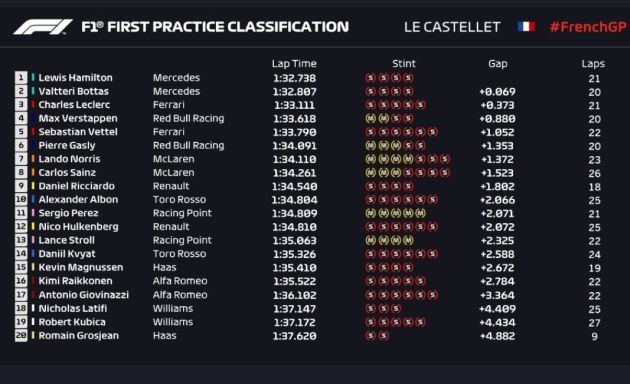
Task: Click Renault yellow color bar beside Daniel Ricciardo
Action: (33, 186)
